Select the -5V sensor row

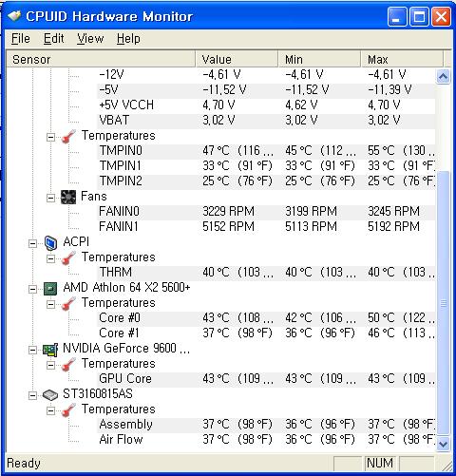[x=266, y=90]
